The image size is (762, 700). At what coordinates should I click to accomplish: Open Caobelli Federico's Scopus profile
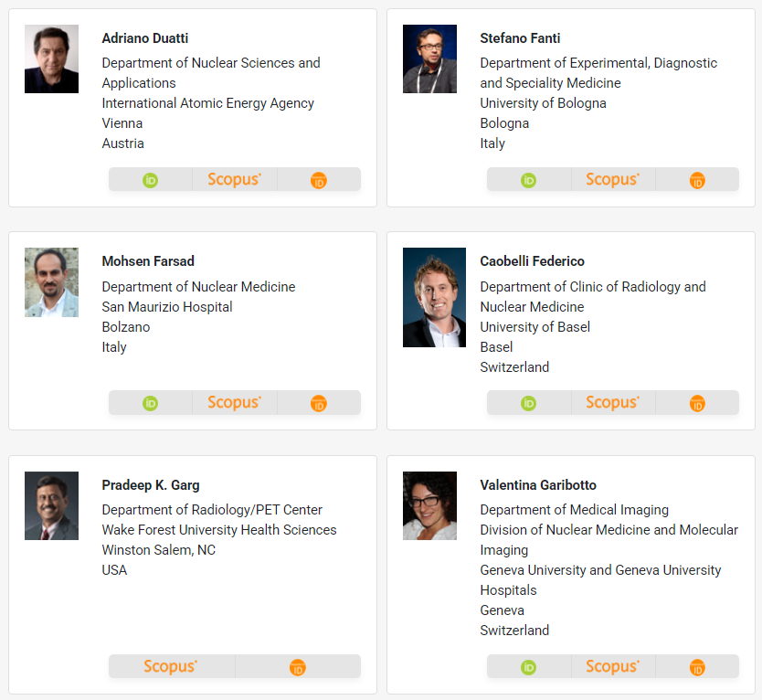tap(613, 402)
